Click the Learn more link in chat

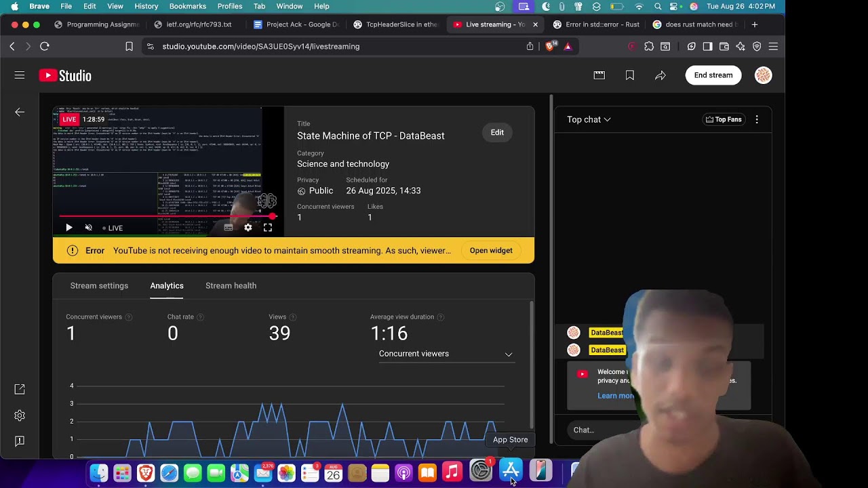coord(616,396)
